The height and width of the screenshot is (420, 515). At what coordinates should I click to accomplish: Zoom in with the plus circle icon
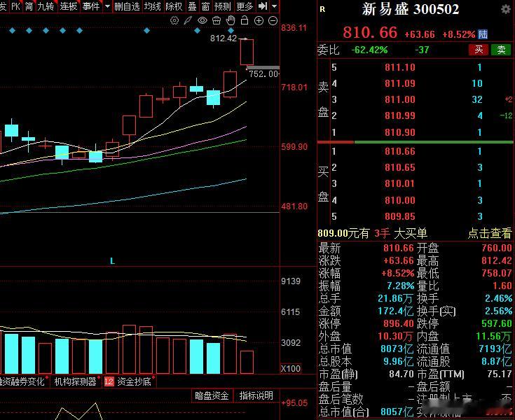point(259,21)
